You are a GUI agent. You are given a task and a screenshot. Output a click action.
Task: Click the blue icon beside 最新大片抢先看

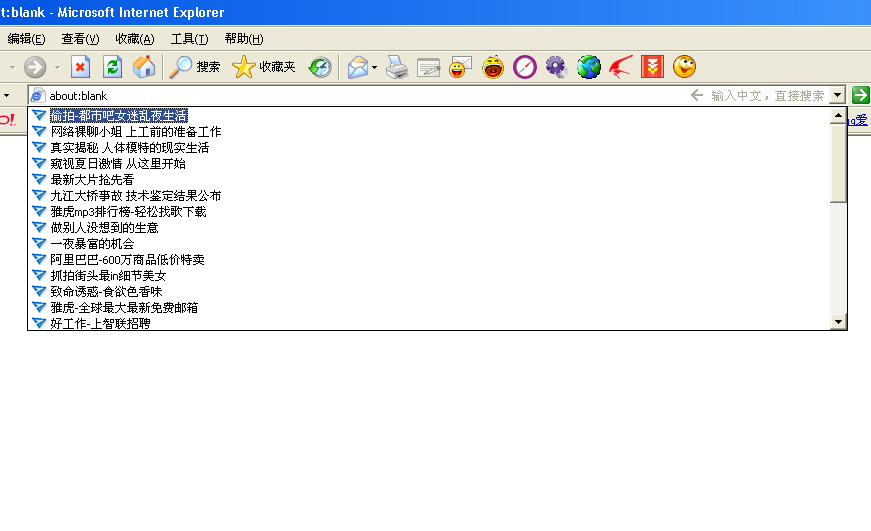coord(39,179)
